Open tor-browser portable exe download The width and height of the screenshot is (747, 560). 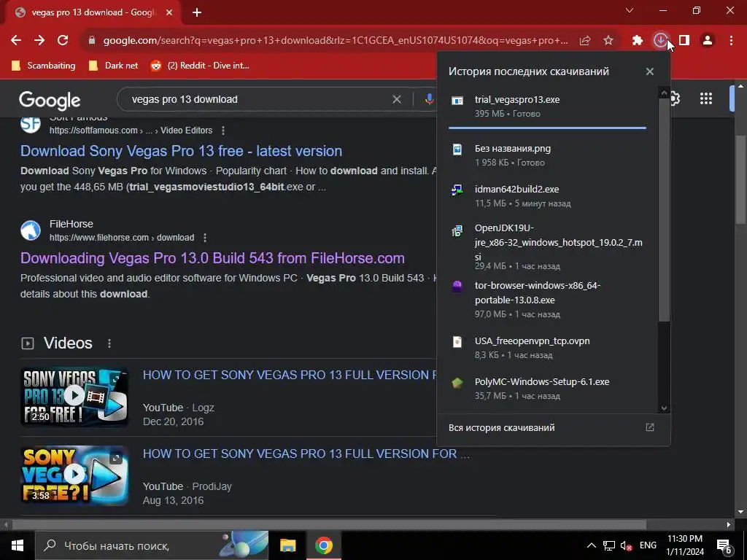tap(547, 300)
